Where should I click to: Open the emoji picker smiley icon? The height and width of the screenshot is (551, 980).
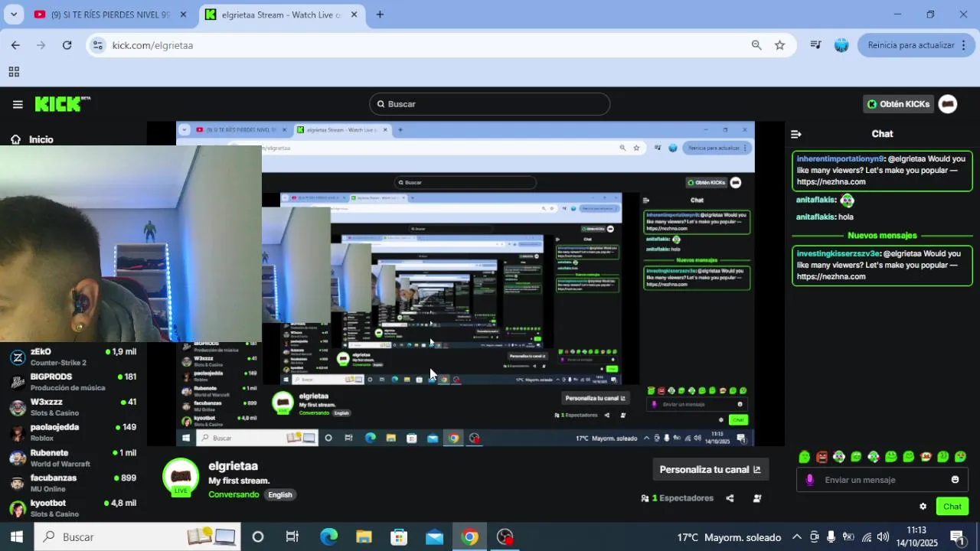955,480
